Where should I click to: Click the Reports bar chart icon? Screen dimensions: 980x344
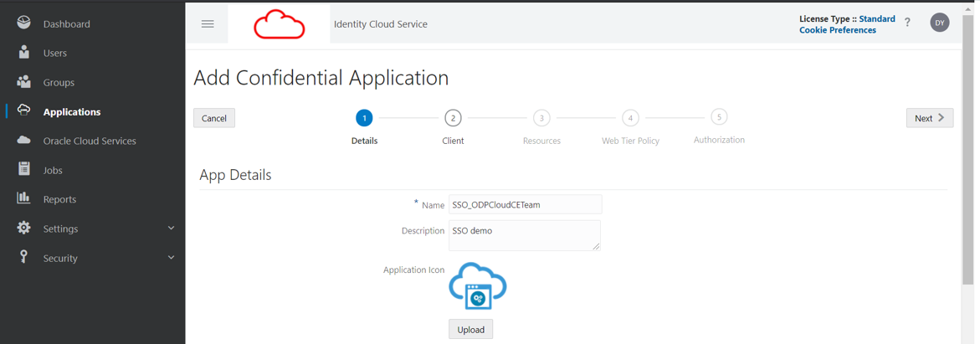(23, 198)
